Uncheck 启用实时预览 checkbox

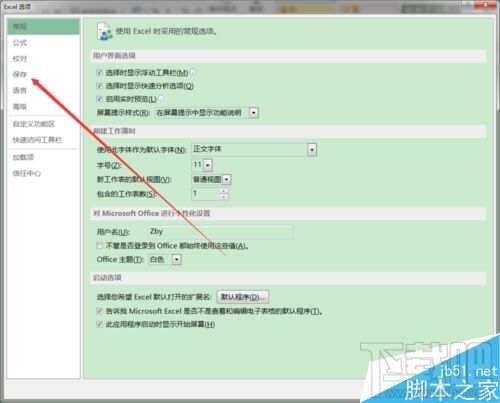click(x=99, y=99)
